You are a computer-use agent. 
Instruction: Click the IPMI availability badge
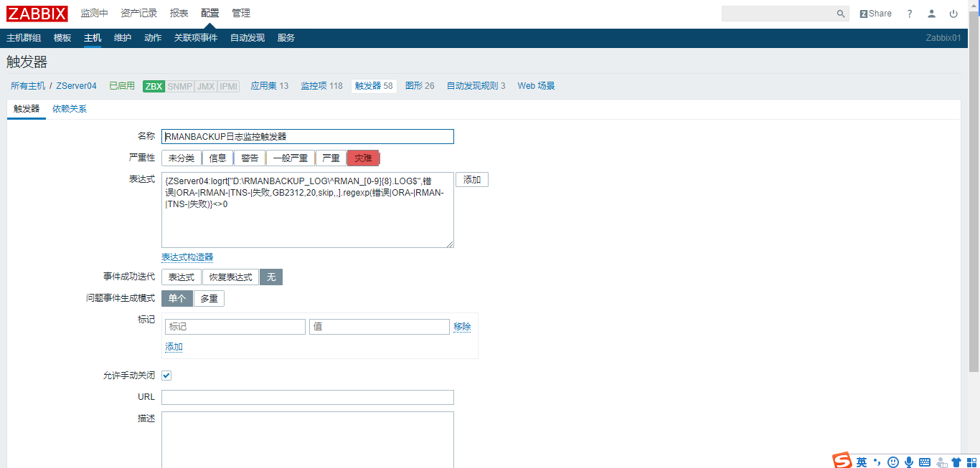(228, 86)
